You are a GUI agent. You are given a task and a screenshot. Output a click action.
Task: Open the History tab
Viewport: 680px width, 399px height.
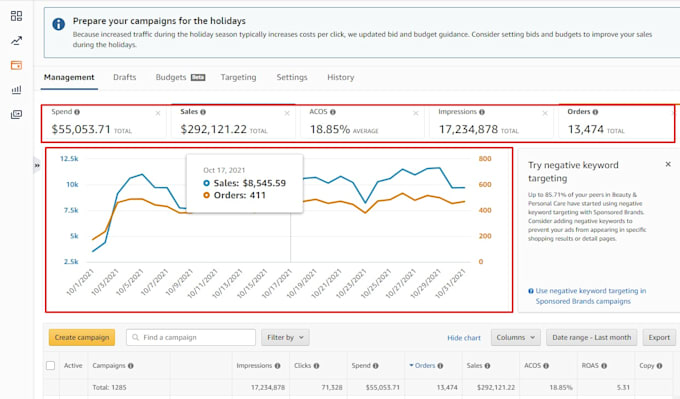340,77
